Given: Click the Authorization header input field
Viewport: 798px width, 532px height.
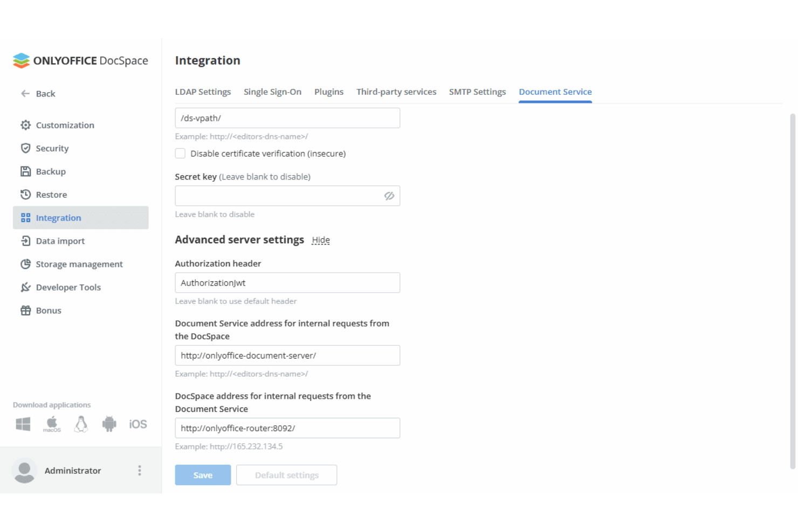Looking at the screenshot, I should [x=287, y=282].
